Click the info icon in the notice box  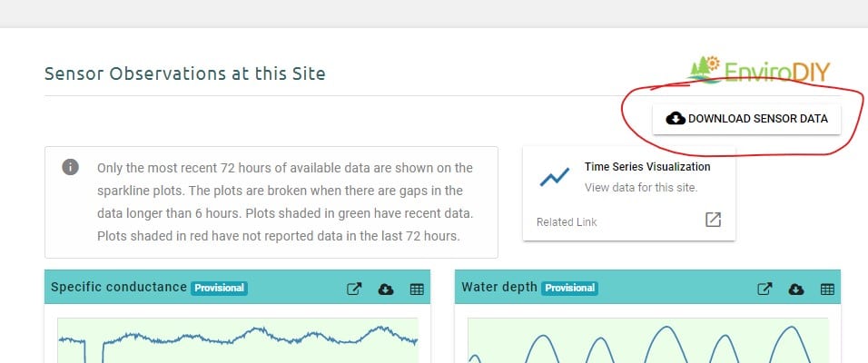[70, 168]
